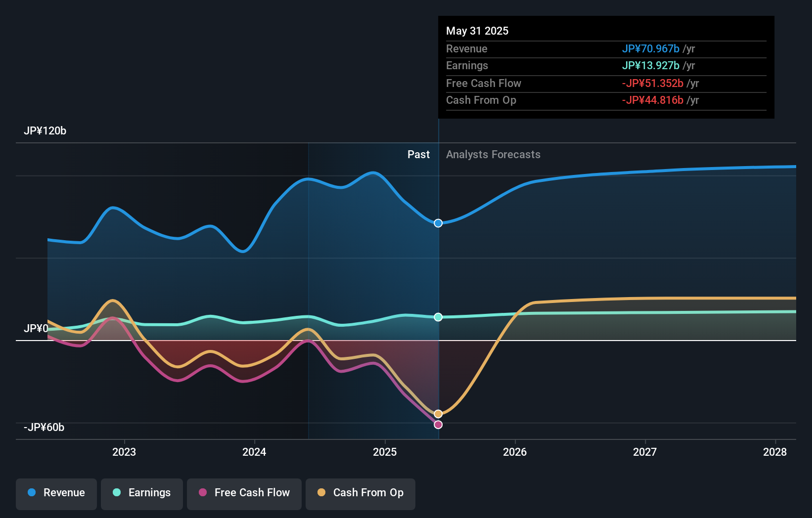
Task: Select the Revenue data point marker on chart
Action: [438, 223]
